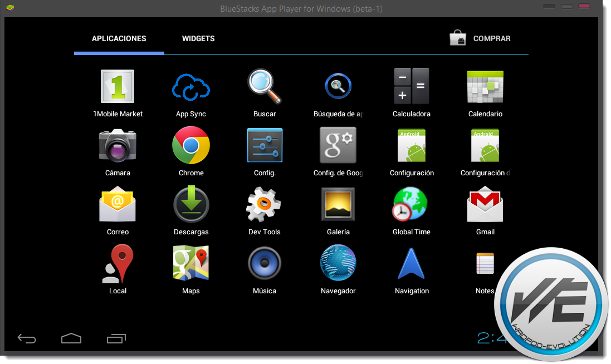Open the Calendario app

pyautogui.click(x=485, y=86)
